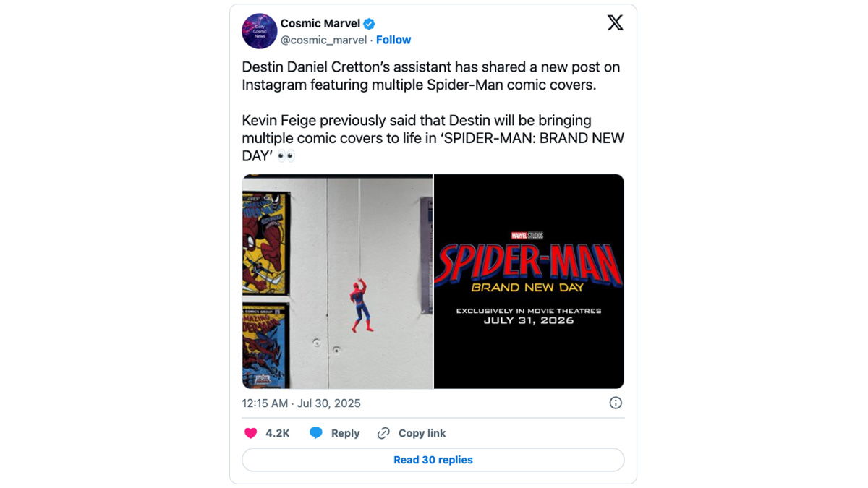Open the Brand New Day logo image
868x488 pixels.
(x=529, y=281)
